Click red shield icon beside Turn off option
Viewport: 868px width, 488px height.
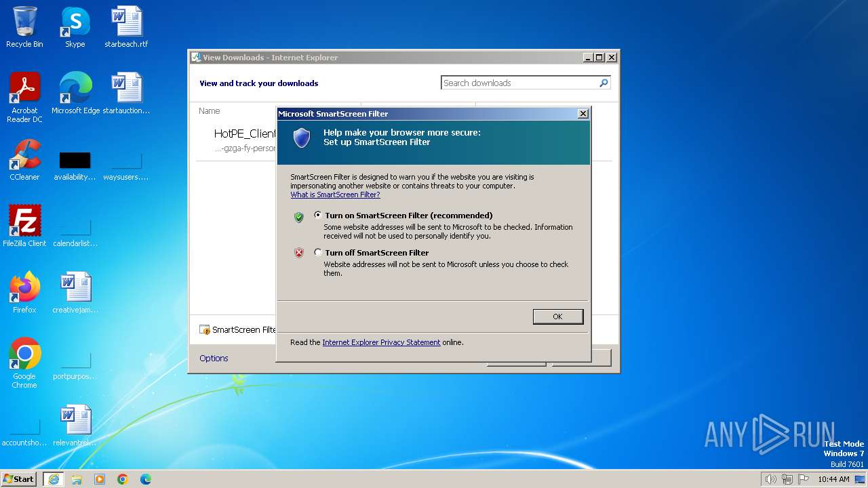pos(298,253)
